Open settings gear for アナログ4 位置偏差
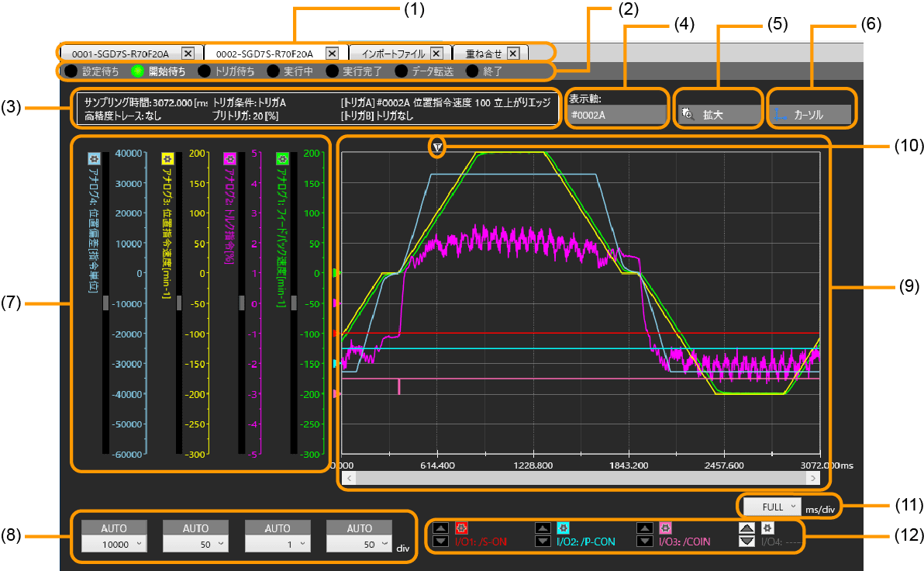Viewport: 924px width, 571px height. click(94, 157)
